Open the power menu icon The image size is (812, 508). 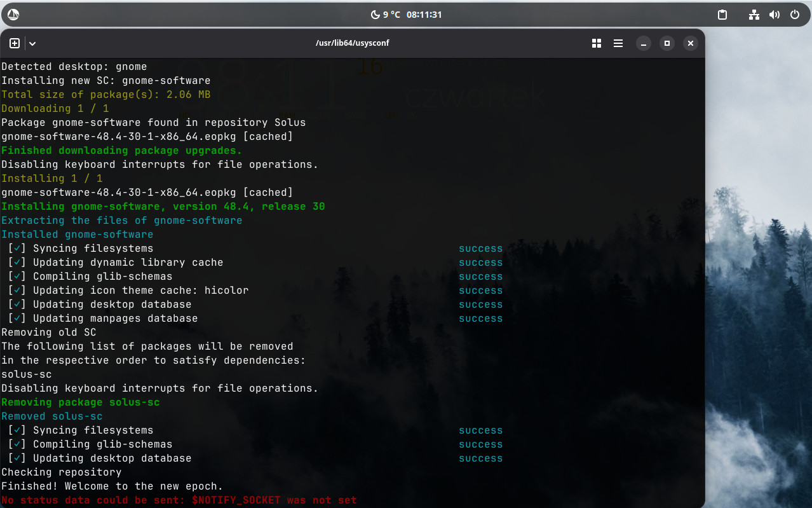(x=795, y=15)
